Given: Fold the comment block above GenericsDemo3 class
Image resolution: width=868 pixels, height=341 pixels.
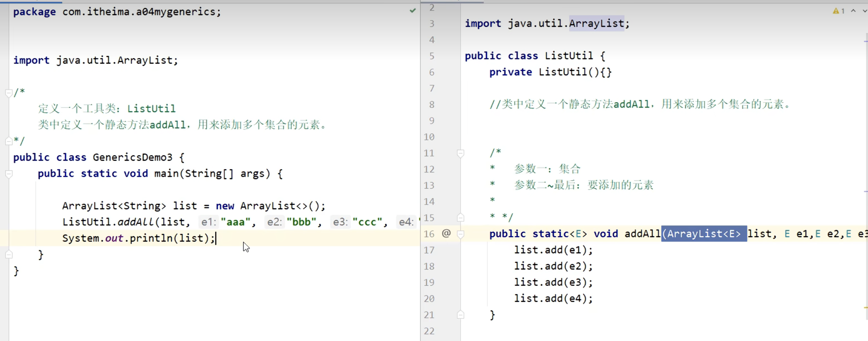Looking at the screenshot, I should pyautogui.click(x=9, y=92).
